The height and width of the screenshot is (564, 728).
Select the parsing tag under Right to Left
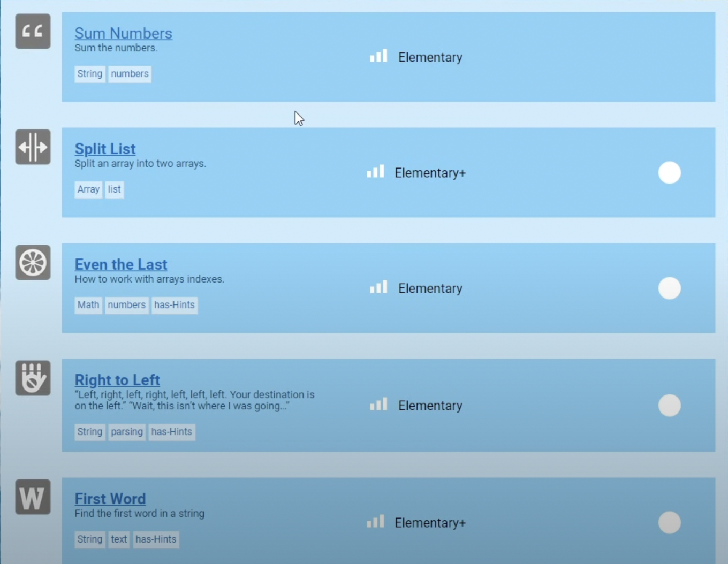pyautogui.click(x=127, y=432)
